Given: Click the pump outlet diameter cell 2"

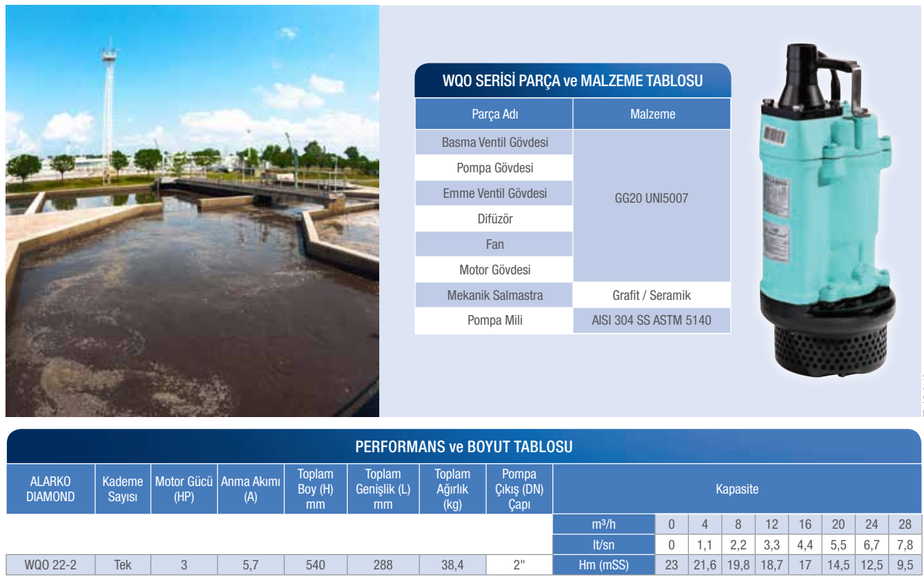Looking at the screenshot, I should tap(519, 565).
